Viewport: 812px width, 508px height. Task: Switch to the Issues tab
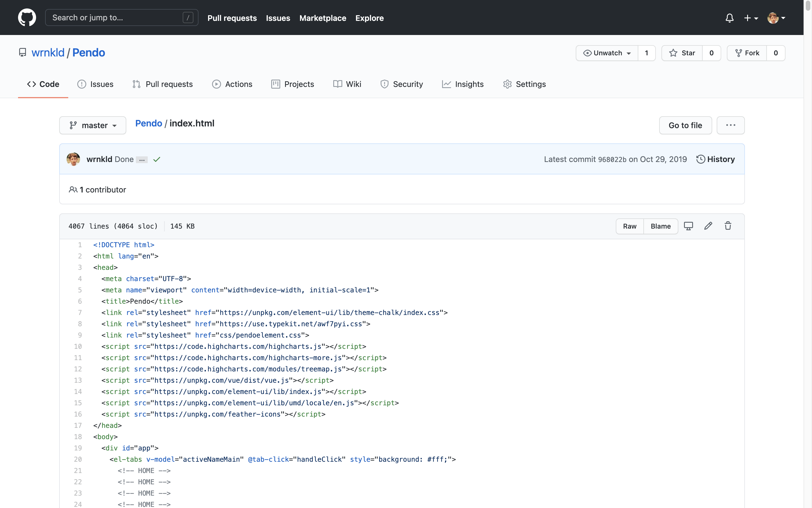(x=95, y=84)
